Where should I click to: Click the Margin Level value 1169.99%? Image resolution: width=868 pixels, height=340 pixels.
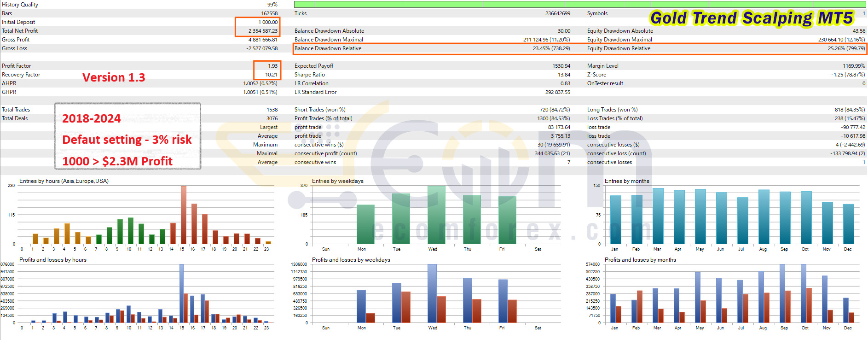coord(854,66)
